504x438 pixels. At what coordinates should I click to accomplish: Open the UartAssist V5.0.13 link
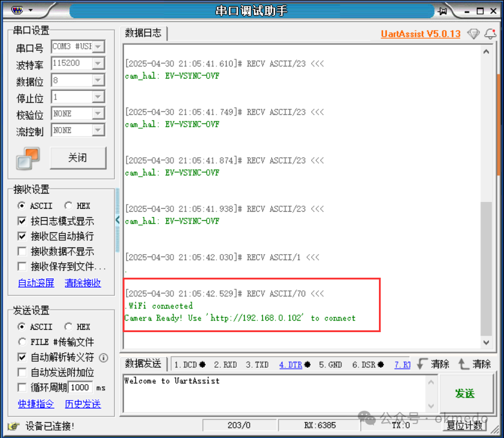[x=421, y=34]
